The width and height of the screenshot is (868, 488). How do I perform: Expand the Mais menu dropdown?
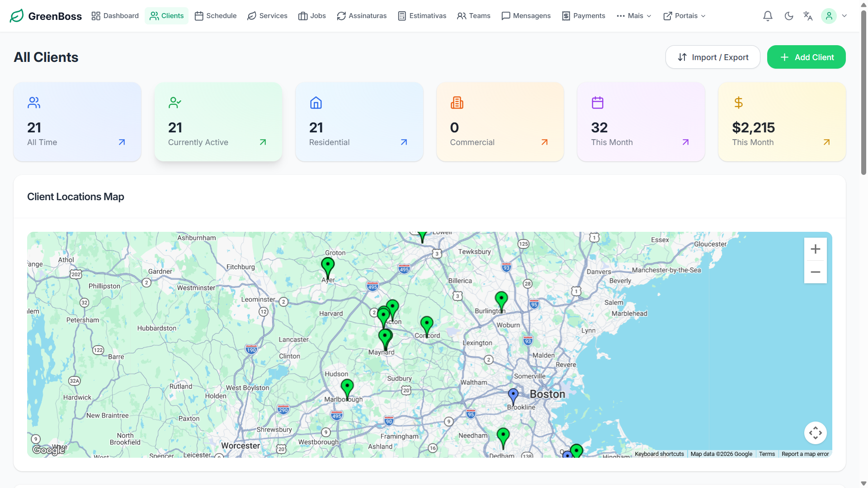pyautogui.click(x=634, y=16)
